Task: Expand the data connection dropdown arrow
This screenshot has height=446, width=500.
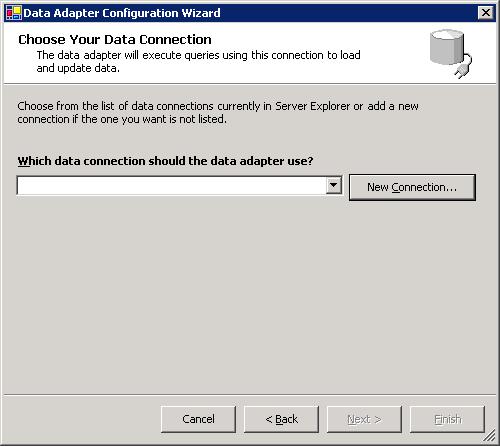Action: click(334, 185)
